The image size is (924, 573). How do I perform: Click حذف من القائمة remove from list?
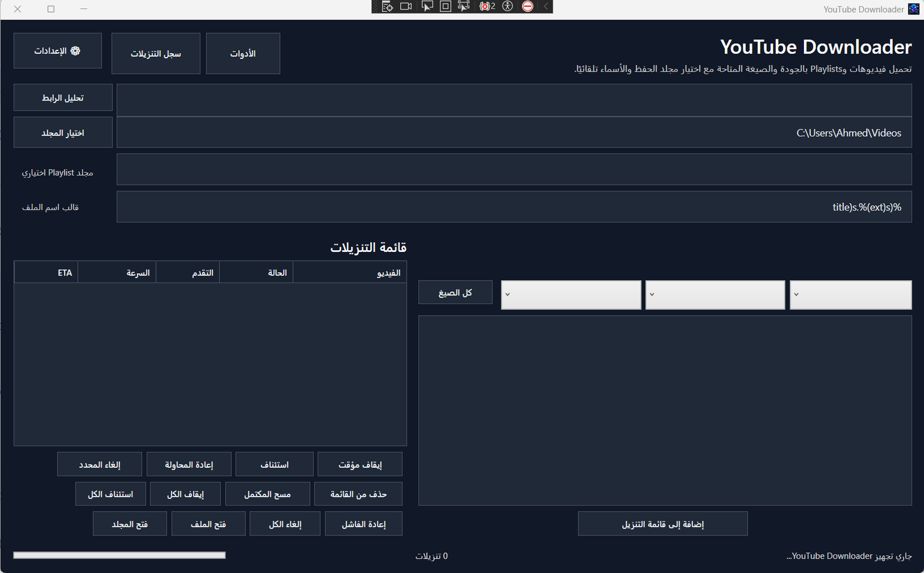[358, 494]
